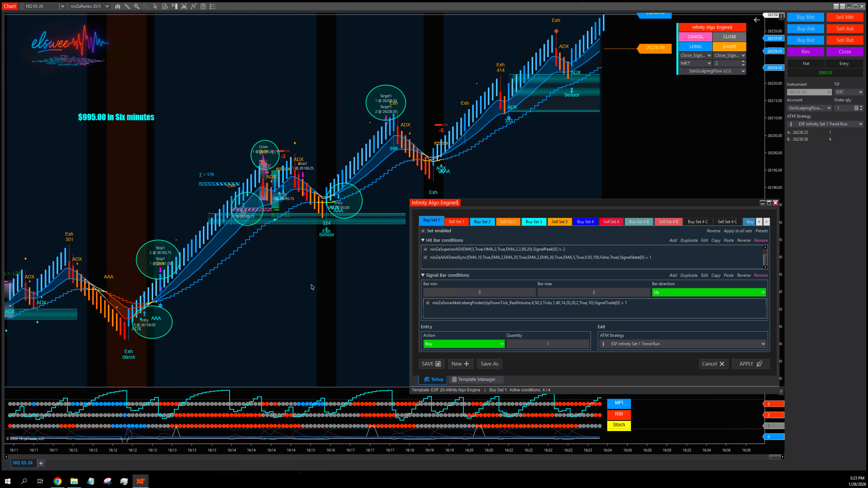Click the Bar max input field

pos(593,292)
